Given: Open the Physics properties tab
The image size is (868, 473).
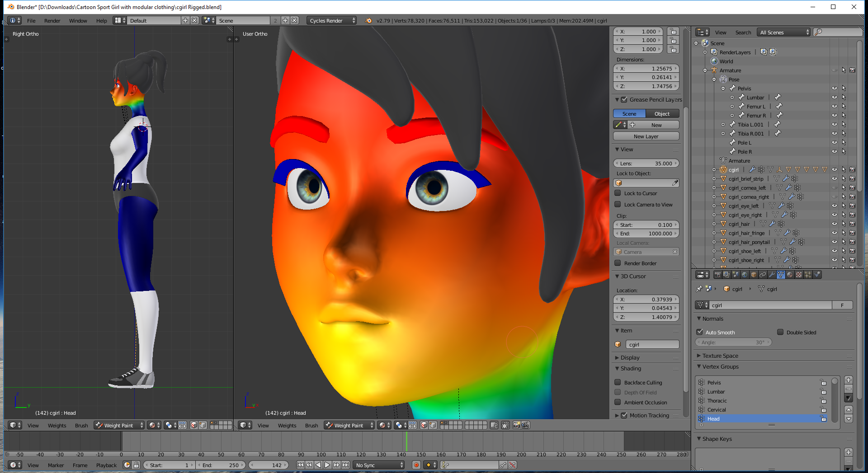Looking at the screenshot, I should point(817,275).
